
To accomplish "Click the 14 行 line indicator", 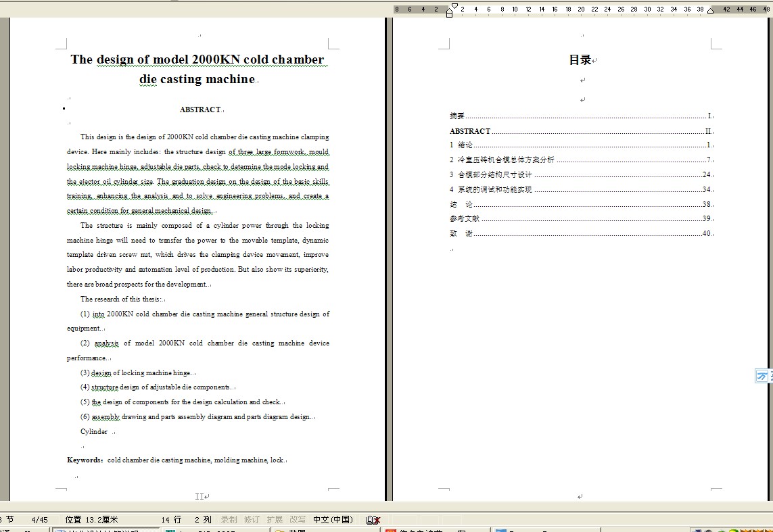I will pyautogui.click(x=172, y=520).
